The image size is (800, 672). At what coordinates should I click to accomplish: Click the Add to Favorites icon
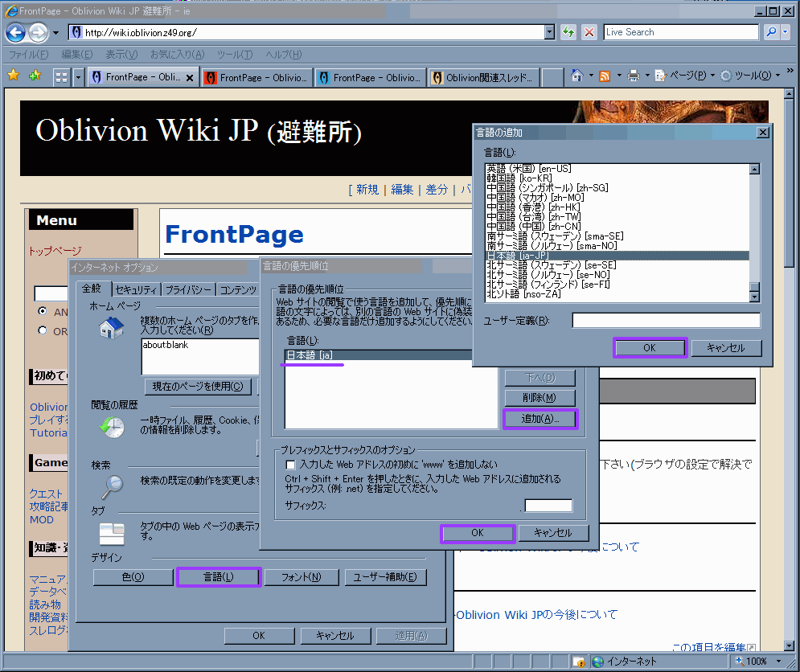(34, 76)
